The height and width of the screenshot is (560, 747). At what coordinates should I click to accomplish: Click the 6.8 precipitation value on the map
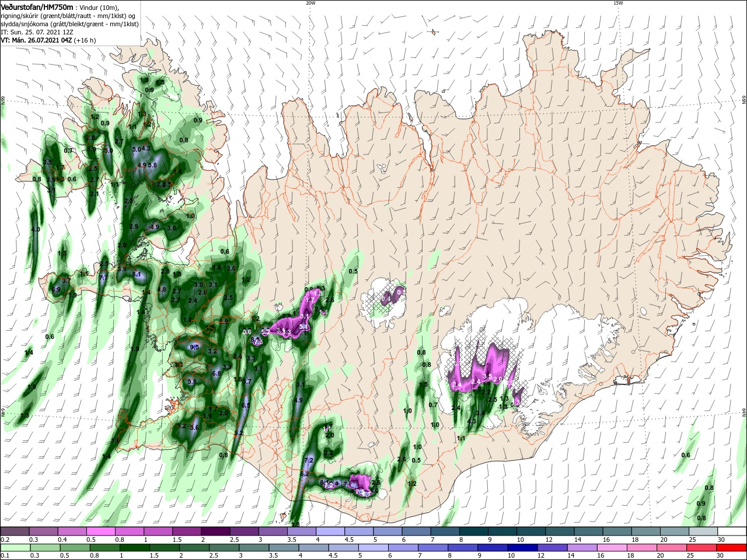[216, 373]
